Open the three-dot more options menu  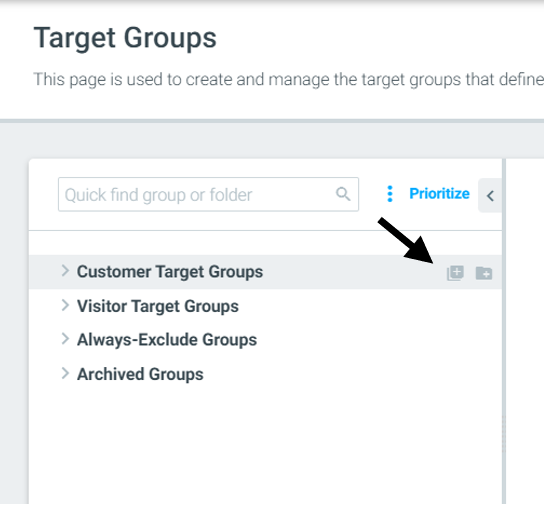[x=390, y=194]
